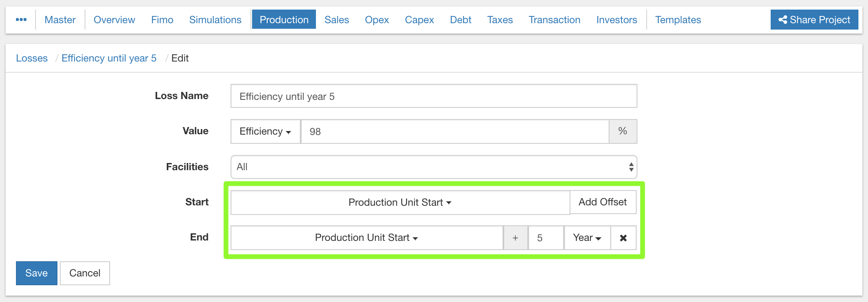868x302 pixels.
Task: Open the Simulations tab
Action: [215, 20]
